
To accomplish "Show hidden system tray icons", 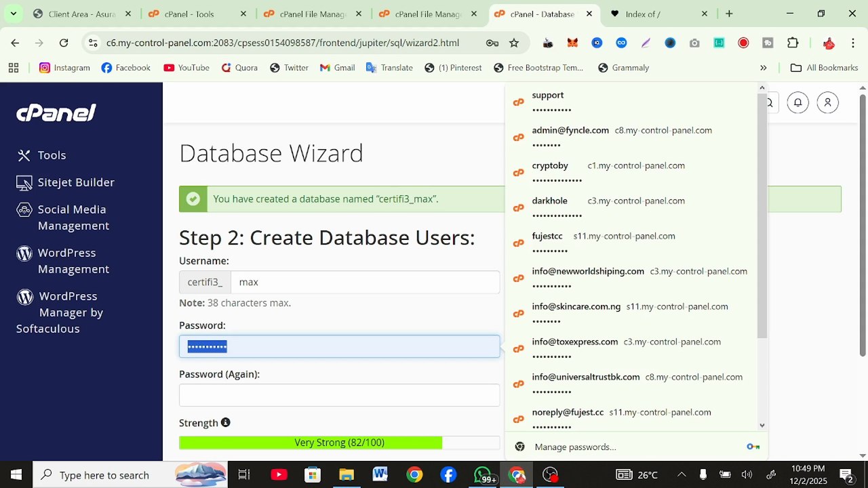I will pos(682,474).
